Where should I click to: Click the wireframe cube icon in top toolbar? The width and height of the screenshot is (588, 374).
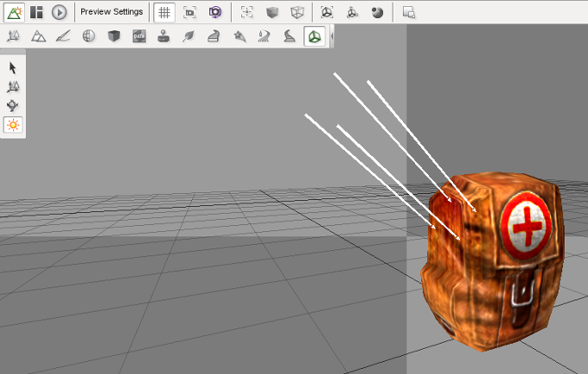pos(297,12)
